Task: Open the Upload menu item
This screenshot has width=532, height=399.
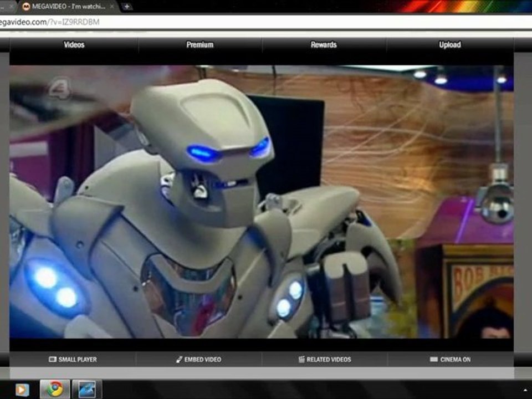Action: coord(450,45)
